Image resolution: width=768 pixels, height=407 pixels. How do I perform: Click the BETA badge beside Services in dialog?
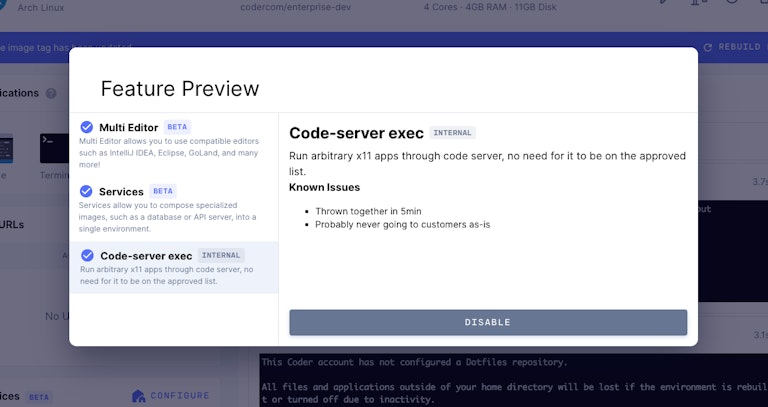coord(162,191)
